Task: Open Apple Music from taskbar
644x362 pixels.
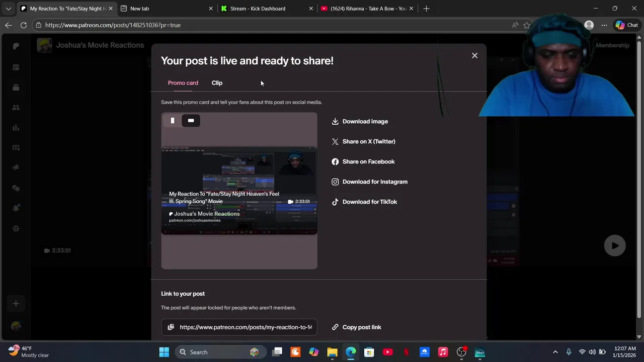Action: coord(443,352)
